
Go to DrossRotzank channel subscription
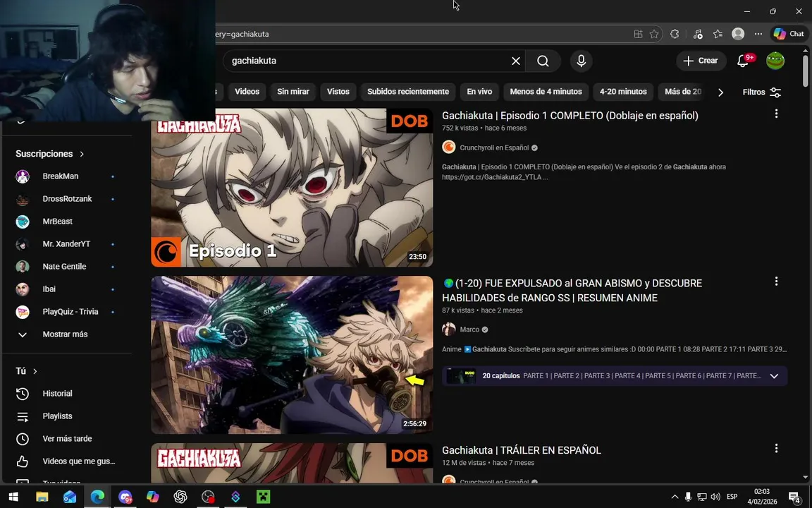pyautogui.click(x=68, y=199)
